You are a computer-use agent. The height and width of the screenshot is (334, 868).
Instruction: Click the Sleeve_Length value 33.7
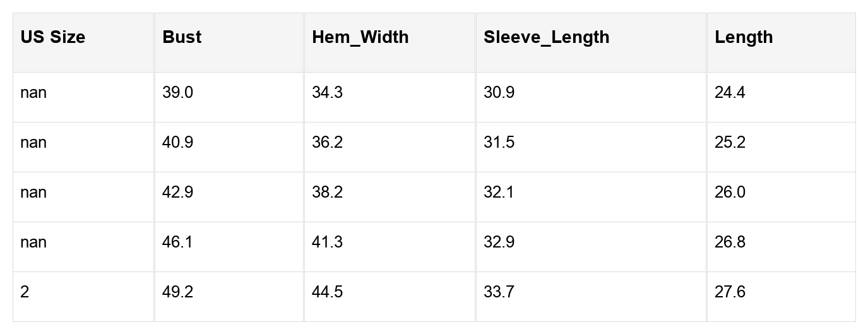click(x=499, y=292)
